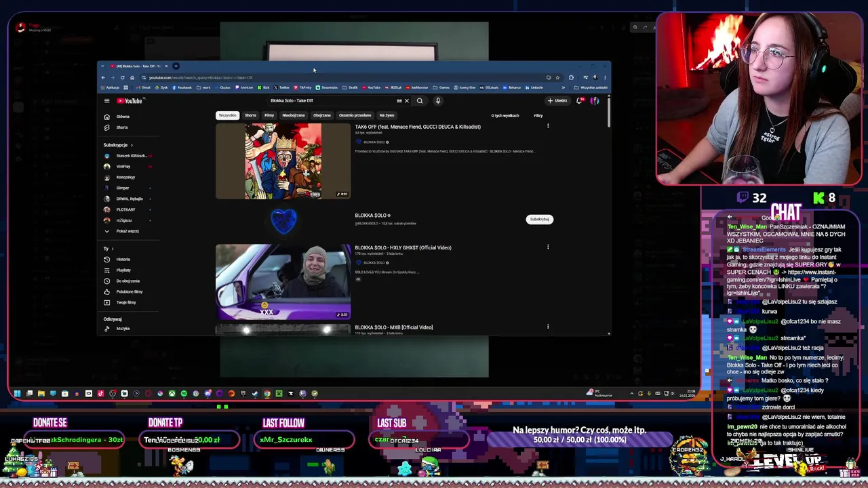Open more options for TAK6 OFF video
This screenshot has width=868, height=488.
548,126
